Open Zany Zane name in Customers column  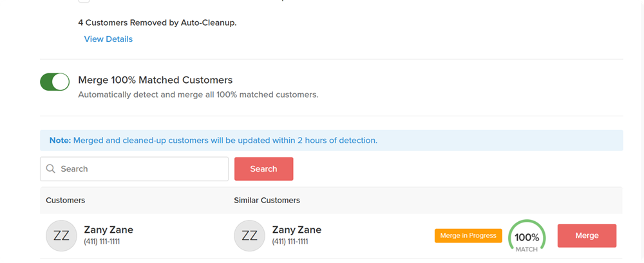tap(108, 230)
